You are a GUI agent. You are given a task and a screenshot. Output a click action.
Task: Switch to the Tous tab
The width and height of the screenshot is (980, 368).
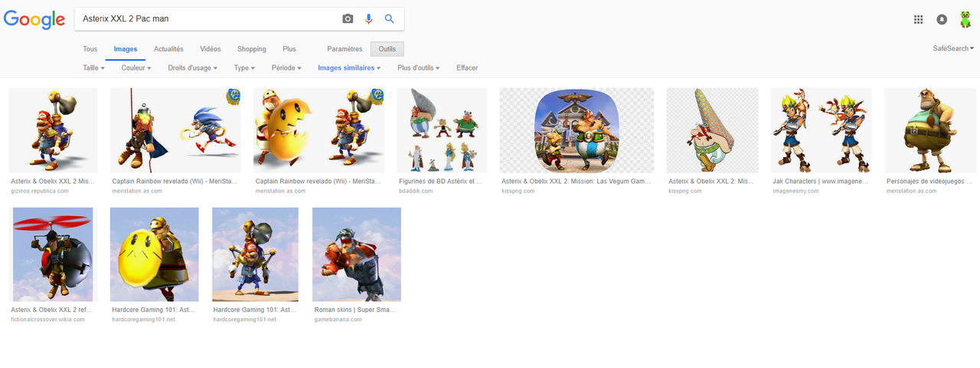(x=90, y=49)
